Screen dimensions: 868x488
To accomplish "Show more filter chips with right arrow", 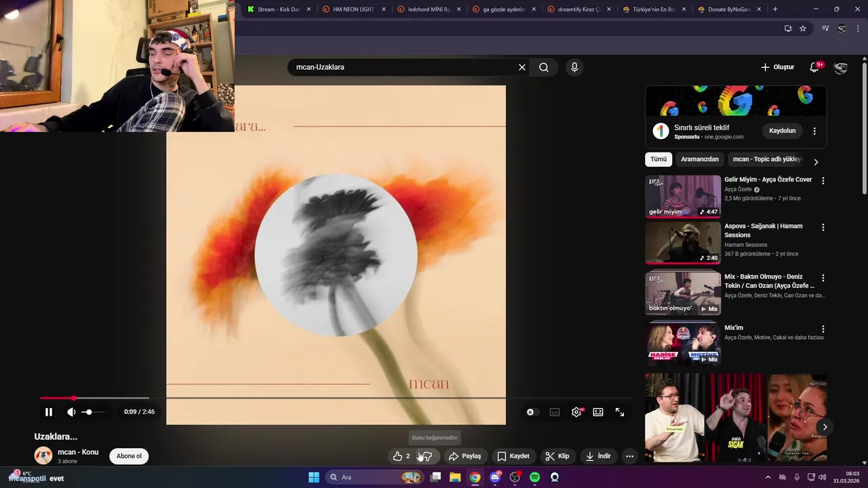I will point(816,162).
